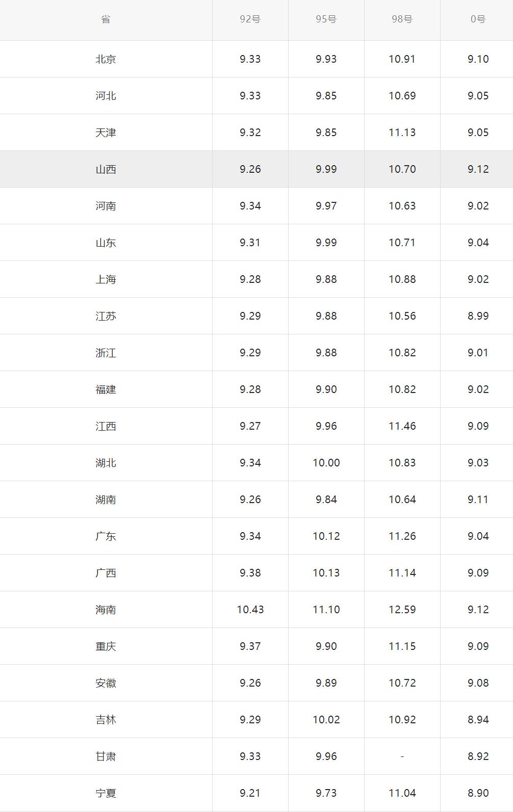
Task: Select the 上海 province cell
Action: [106, 279]
